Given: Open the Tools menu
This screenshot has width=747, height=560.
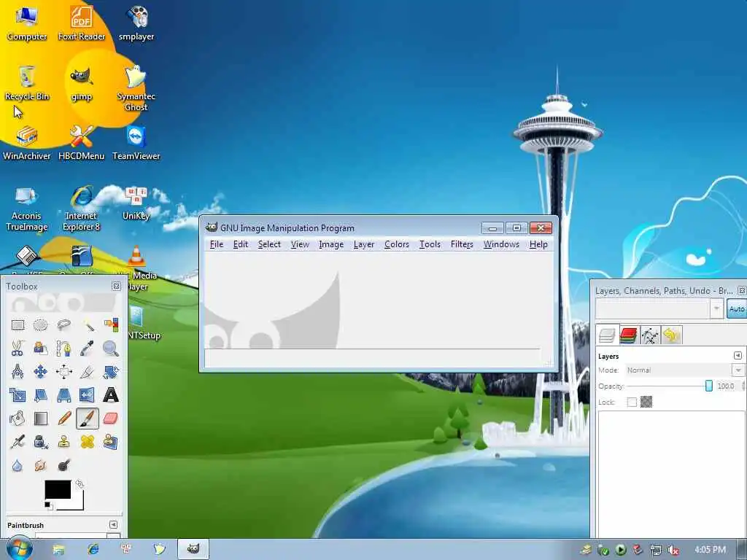Looking at the screenshot, I should click(430, 244).
